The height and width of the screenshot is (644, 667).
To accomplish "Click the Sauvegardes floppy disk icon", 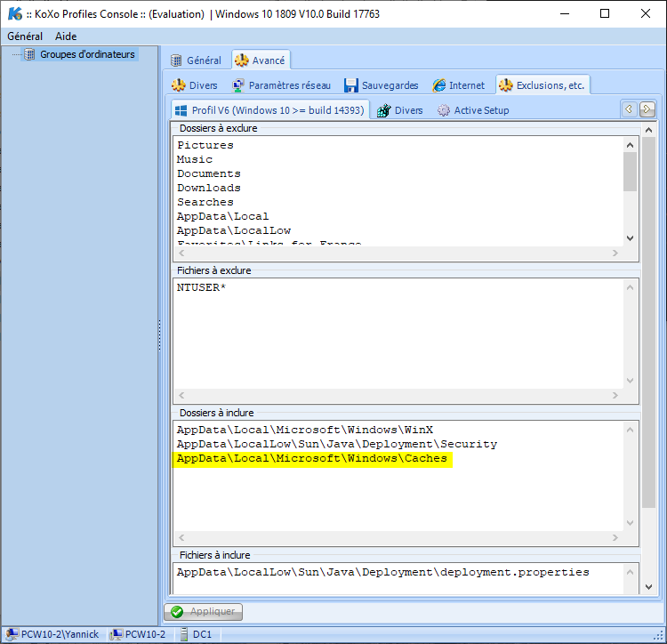I will click(x=351, y=85).
